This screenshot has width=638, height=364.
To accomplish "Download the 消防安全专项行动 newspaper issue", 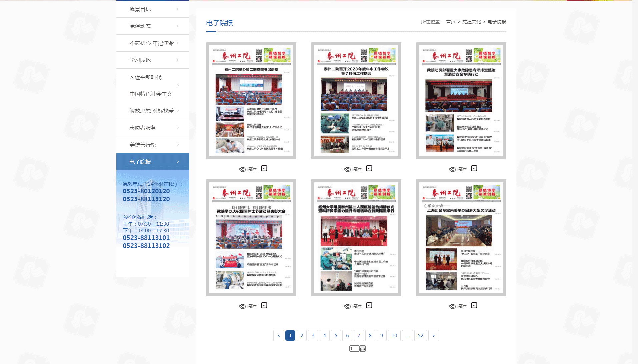I will pyautogui.click(x=474, y=168).
